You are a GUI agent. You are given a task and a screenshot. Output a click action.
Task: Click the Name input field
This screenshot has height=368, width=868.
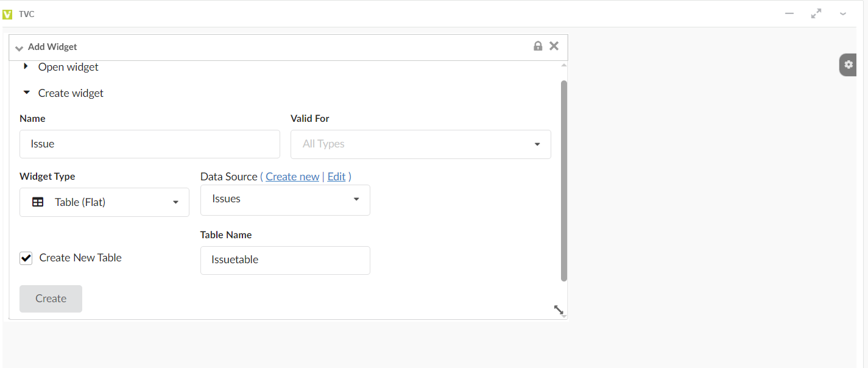[150, 144]
